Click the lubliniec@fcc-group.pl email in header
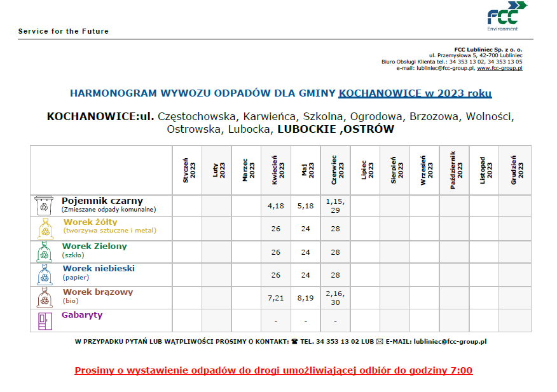The image size is (557, 392). [x=444, y=68]
